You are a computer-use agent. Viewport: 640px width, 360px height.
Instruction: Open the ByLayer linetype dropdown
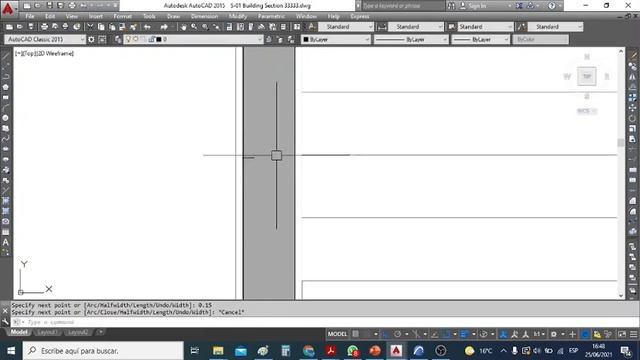click(x=411, y=40)
